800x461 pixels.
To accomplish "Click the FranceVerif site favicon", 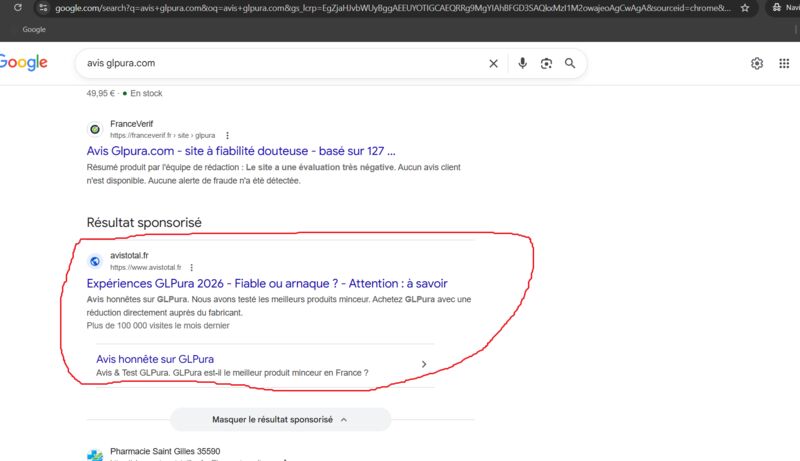I will click(95, 130).
